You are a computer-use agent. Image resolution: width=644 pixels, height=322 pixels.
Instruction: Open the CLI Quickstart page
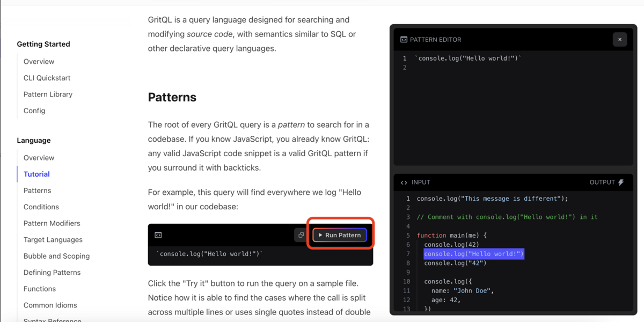[x=47, y=78]
